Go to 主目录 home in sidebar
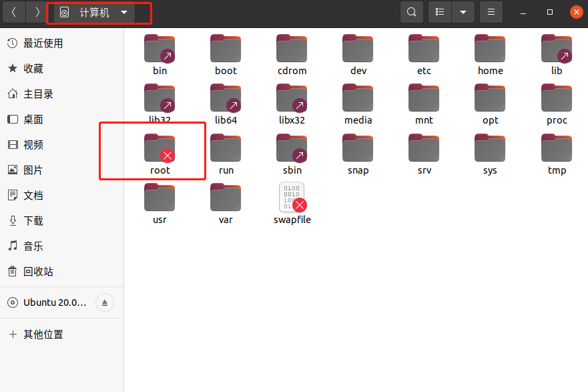The image size is (588, 392). [62, 94]
